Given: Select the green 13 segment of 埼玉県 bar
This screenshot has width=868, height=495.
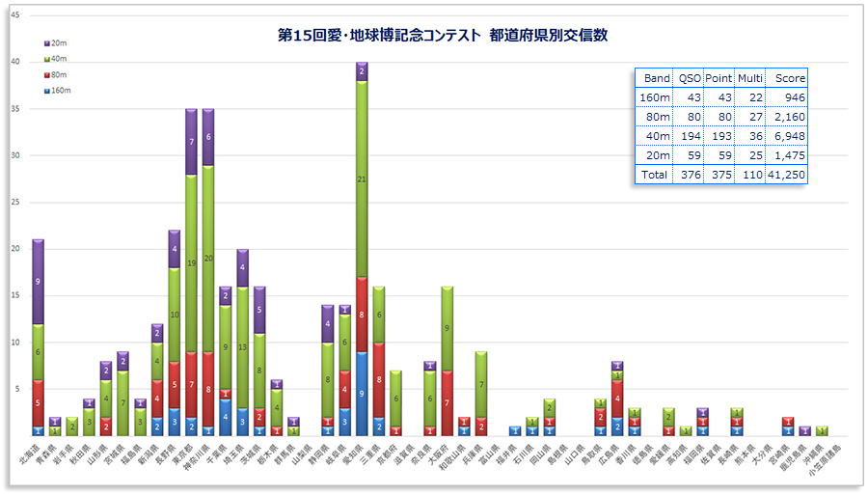Looking at the screenshot, I should click(x=242, y=347).
